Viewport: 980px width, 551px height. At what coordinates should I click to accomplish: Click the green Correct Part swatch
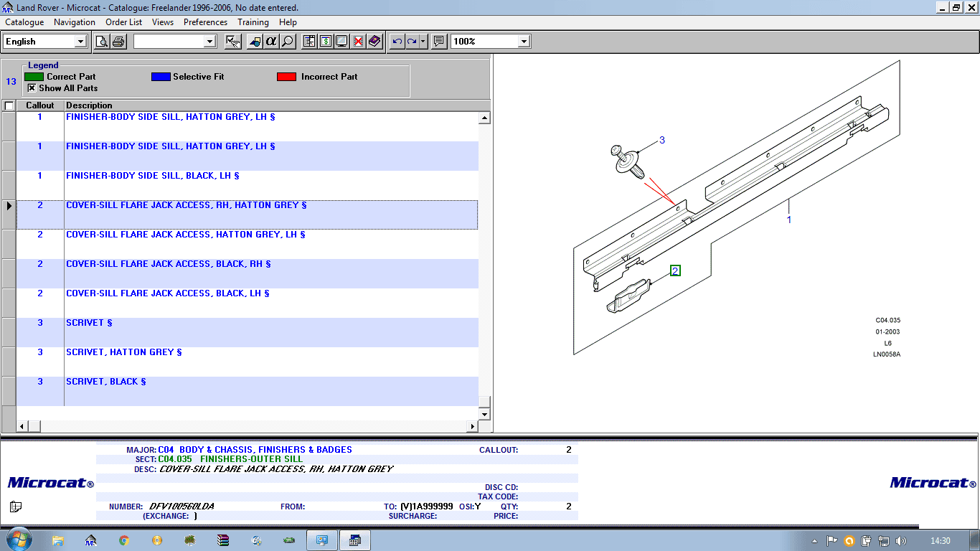(x=34, y=77)
